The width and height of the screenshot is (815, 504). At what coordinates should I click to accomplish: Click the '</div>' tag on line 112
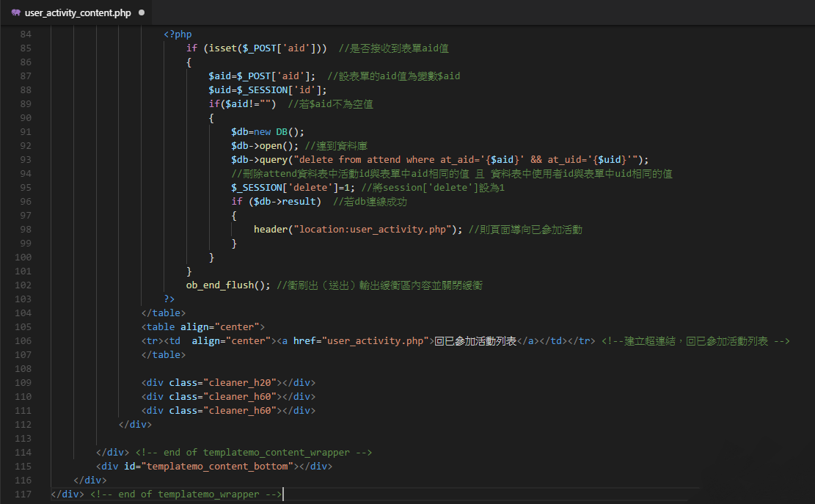click(x=135, y=425)
